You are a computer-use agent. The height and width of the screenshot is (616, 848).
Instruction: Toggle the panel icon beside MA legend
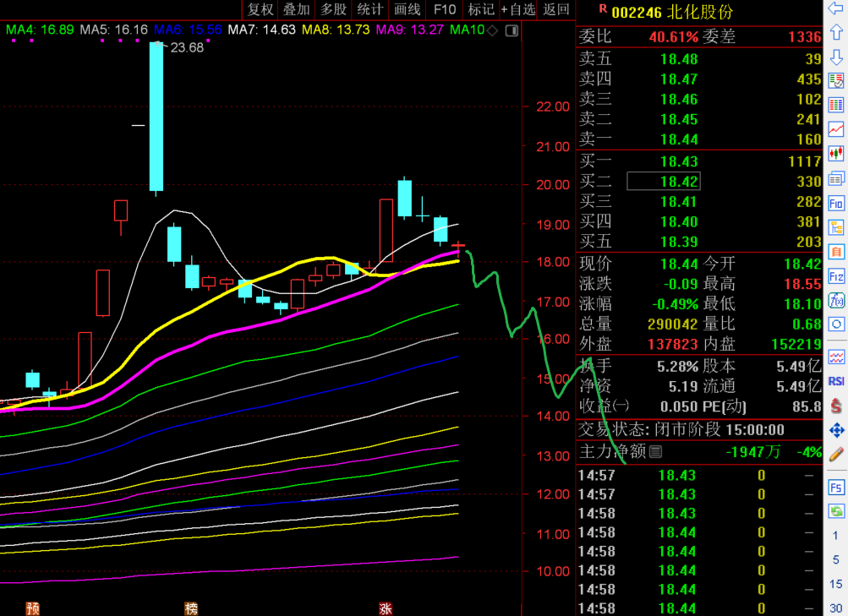pos(512,30)
